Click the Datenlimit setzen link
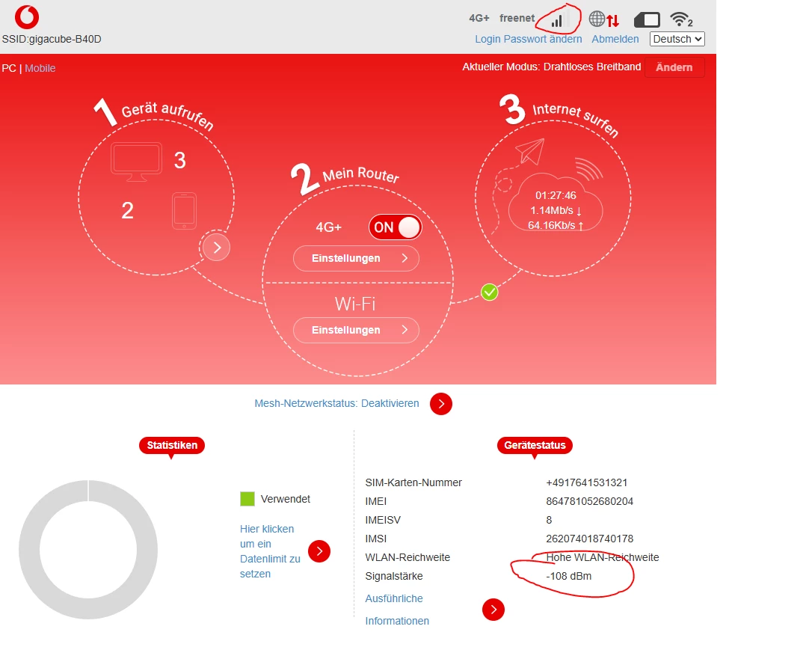Screen dimensions: 812x650 click(271, 551)
